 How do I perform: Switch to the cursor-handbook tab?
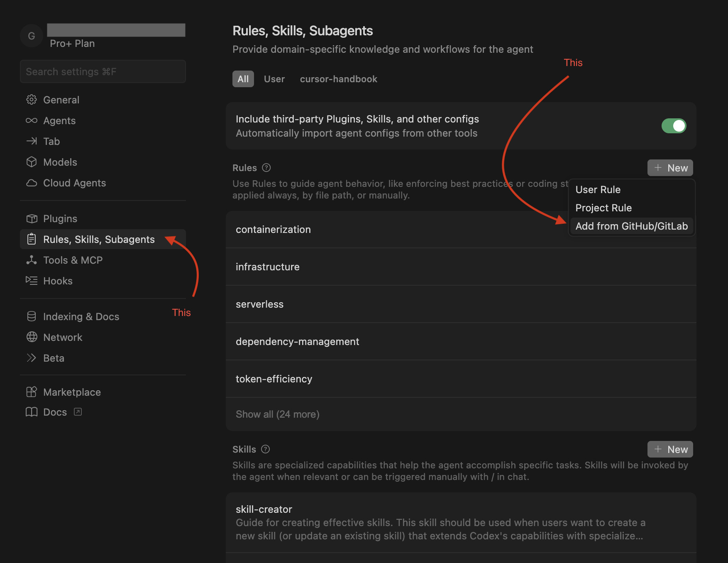338,79
